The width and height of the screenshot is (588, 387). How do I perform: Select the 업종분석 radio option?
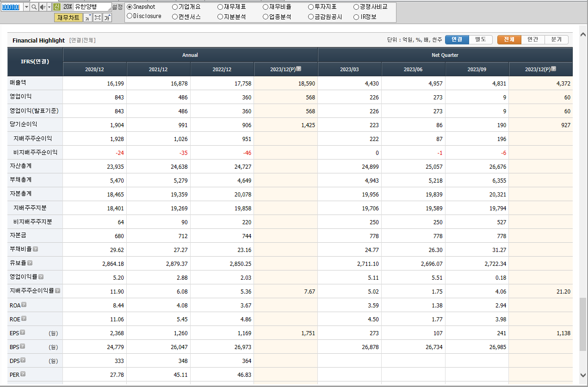tap(266, 17)
